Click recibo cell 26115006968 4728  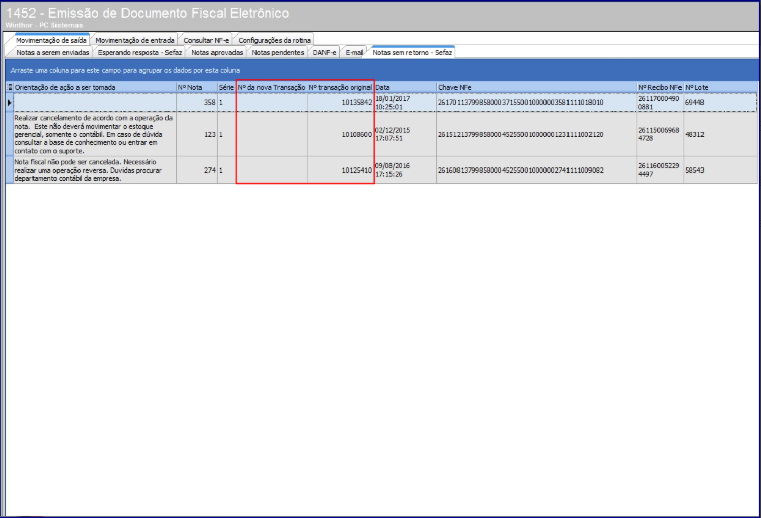(660, 134)
